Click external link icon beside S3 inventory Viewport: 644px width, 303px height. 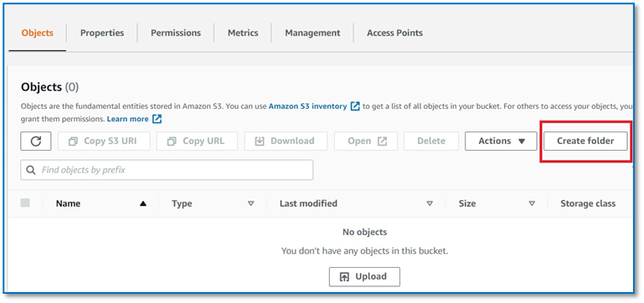355,106
